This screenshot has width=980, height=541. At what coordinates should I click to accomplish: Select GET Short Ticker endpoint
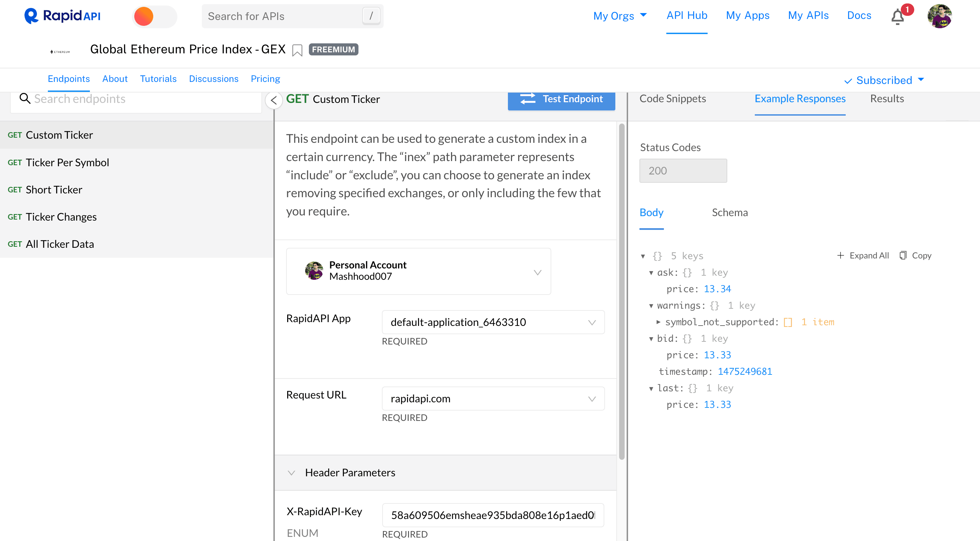[137, 189]
